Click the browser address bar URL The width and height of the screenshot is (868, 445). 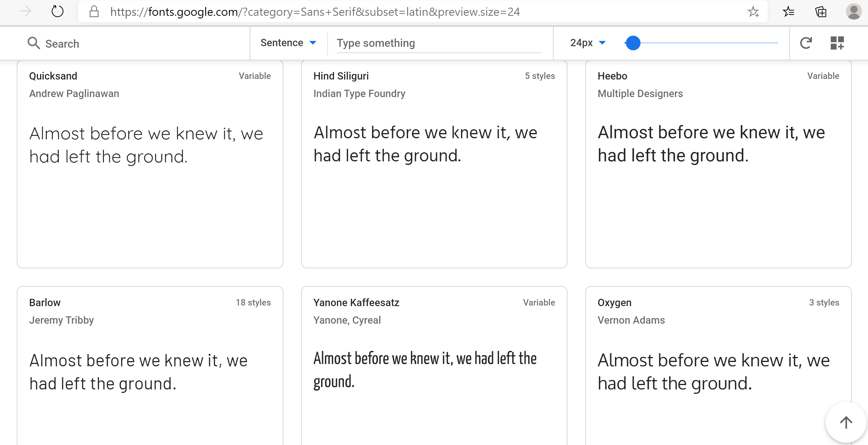tap(315, 12)
